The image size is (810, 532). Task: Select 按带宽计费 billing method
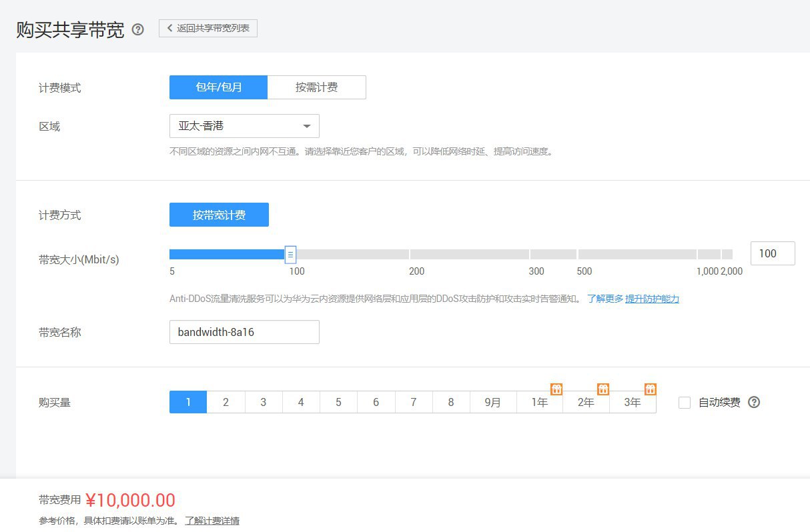pyautogui.click(x=219, y=215)
